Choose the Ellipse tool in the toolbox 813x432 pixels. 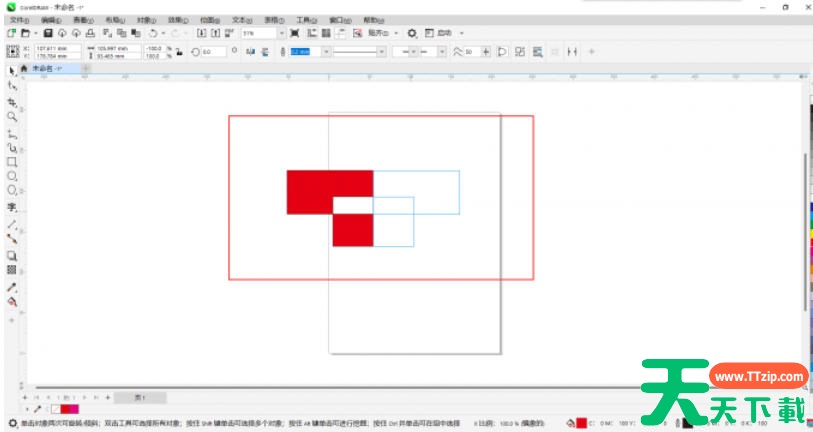click(x=12, y=176)
